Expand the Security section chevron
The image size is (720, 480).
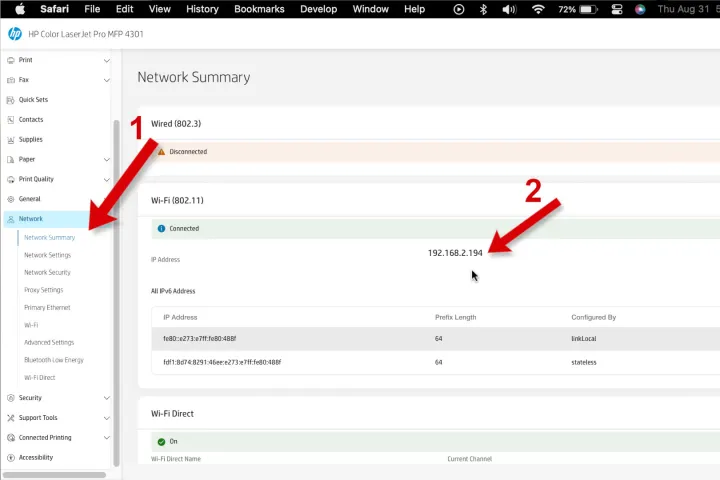click(x=107, y=398)
